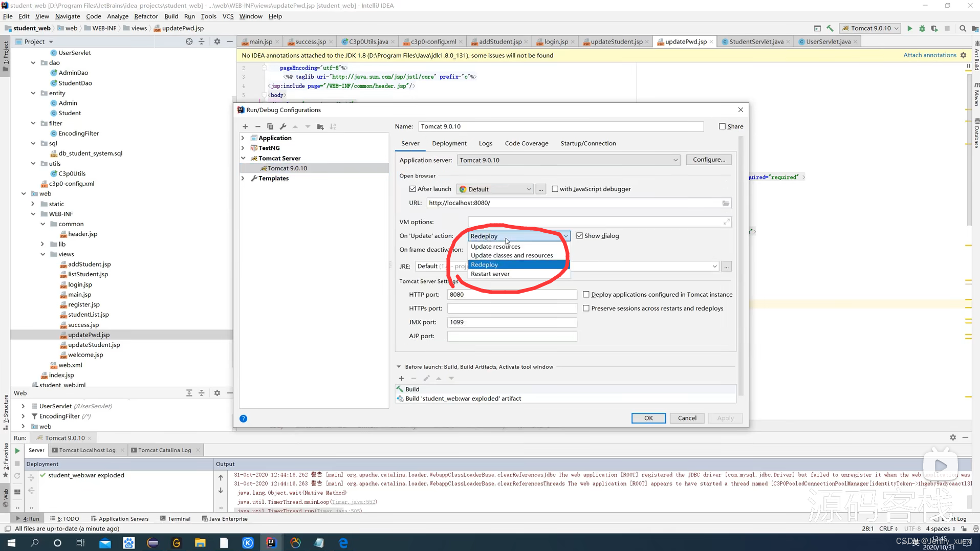
Task: Switch to Logs tab
Action: click(x=485, y=143)
